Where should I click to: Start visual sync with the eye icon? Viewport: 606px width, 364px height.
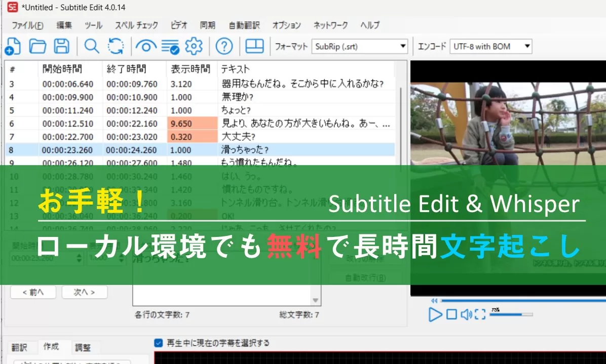[x=146, y=46]
